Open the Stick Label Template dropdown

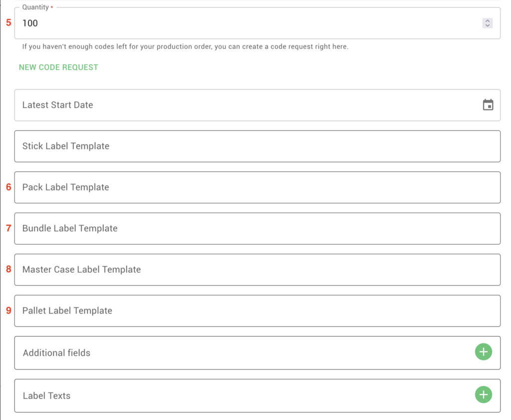coord(257,146)
